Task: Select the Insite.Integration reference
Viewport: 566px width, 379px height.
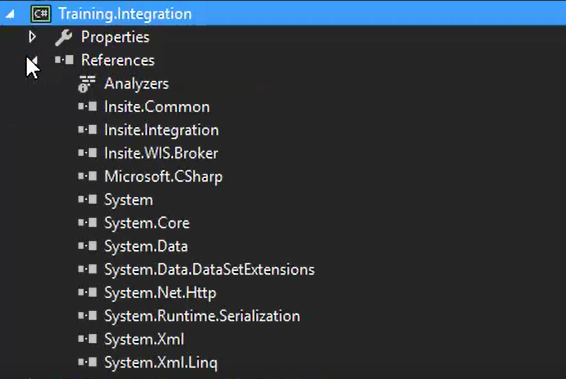Action: (161, 130)
